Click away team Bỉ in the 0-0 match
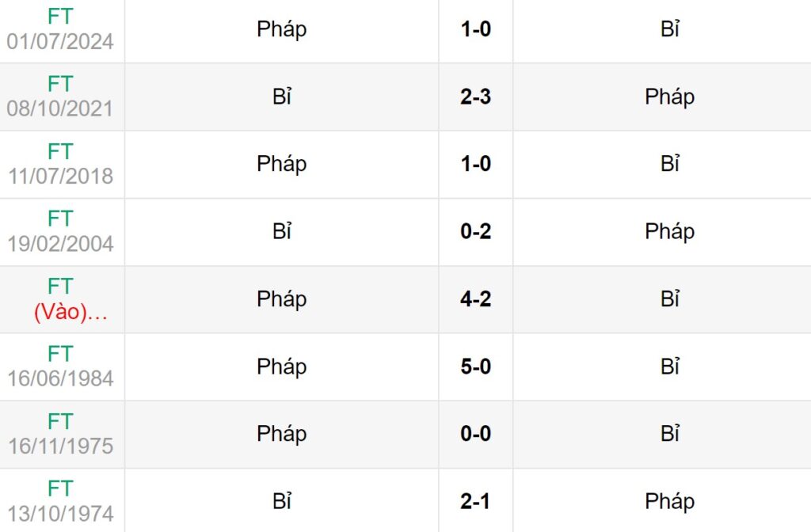811x532 pixels. coord(670,434)
